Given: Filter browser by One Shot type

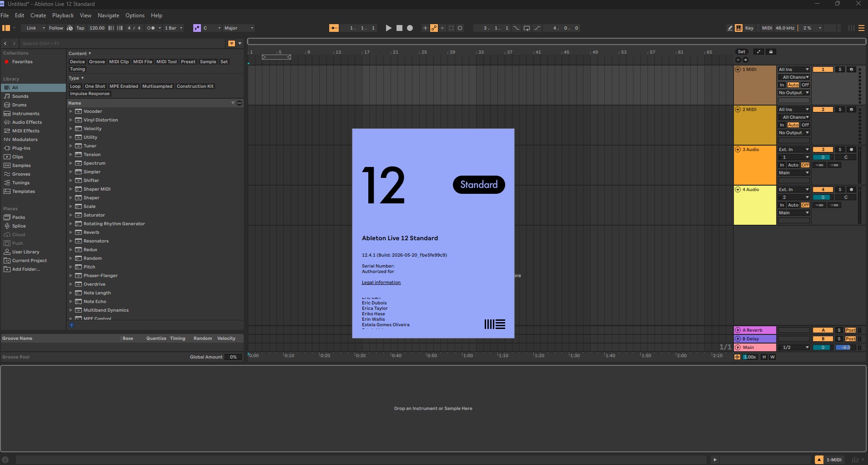Looking at the screenshot, I should 95,86.
